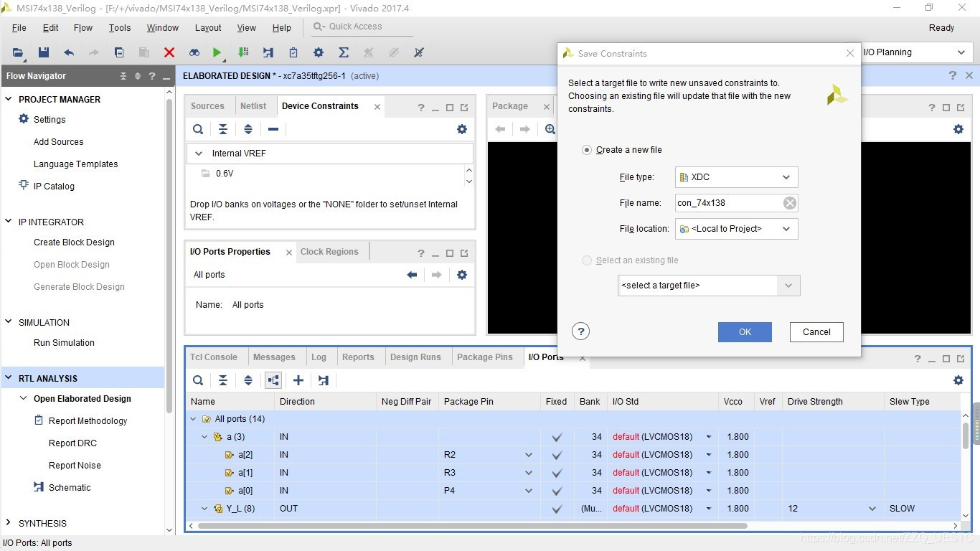The width and height of the screenshot is (980, 551).
Task: Undo with the blue back arrow toolbar icon
Action: pos(69,52)
